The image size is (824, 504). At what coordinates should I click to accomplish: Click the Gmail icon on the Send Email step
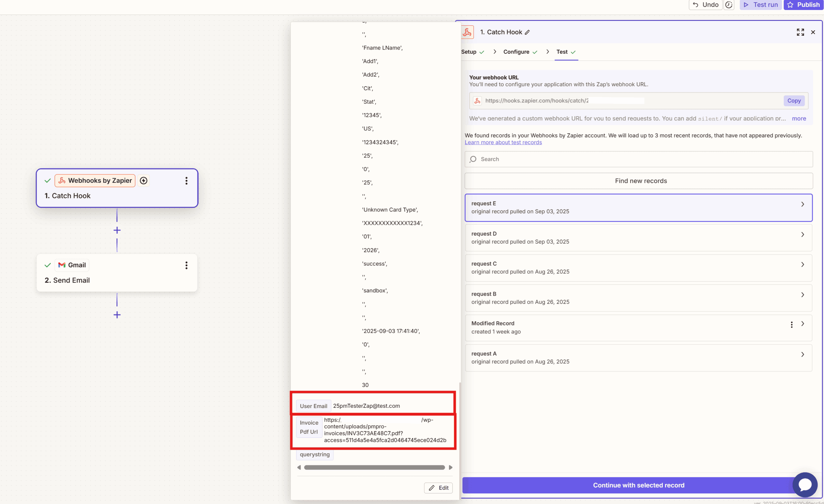[x=62, y=265]
